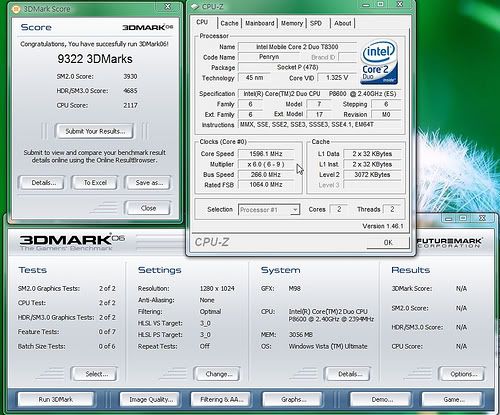This screenshot has height=415, width=500.
Task: Click the HDR/SM3.0 Score value 4685
Action: point(130,91)
